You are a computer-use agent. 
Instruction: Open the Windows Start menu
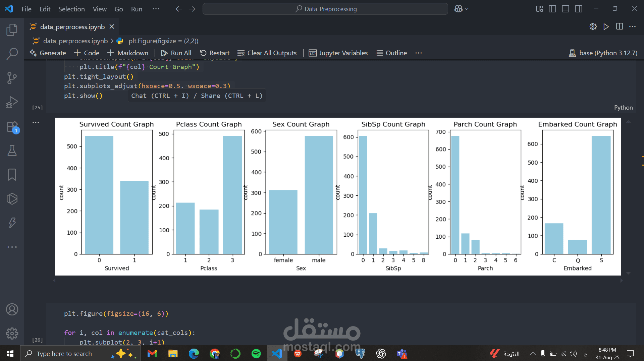pos(10,354)
